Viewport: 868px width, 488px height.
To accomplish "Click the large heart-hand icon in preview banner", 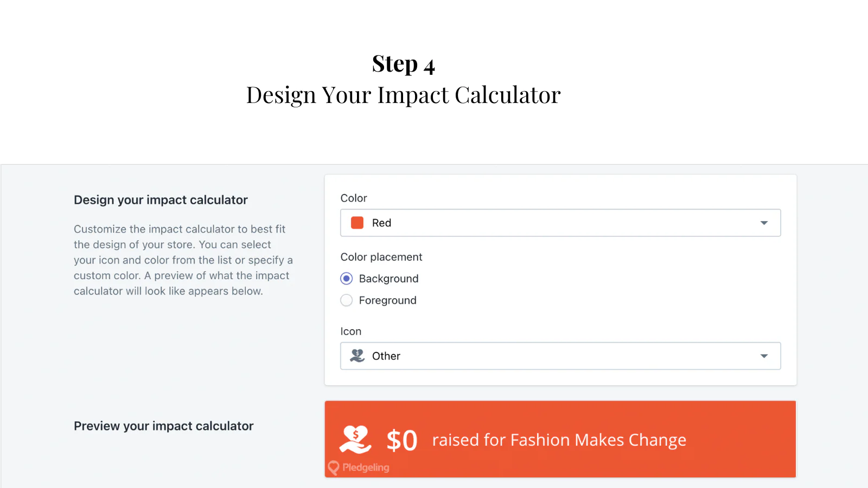I will [x=355, y=439].
